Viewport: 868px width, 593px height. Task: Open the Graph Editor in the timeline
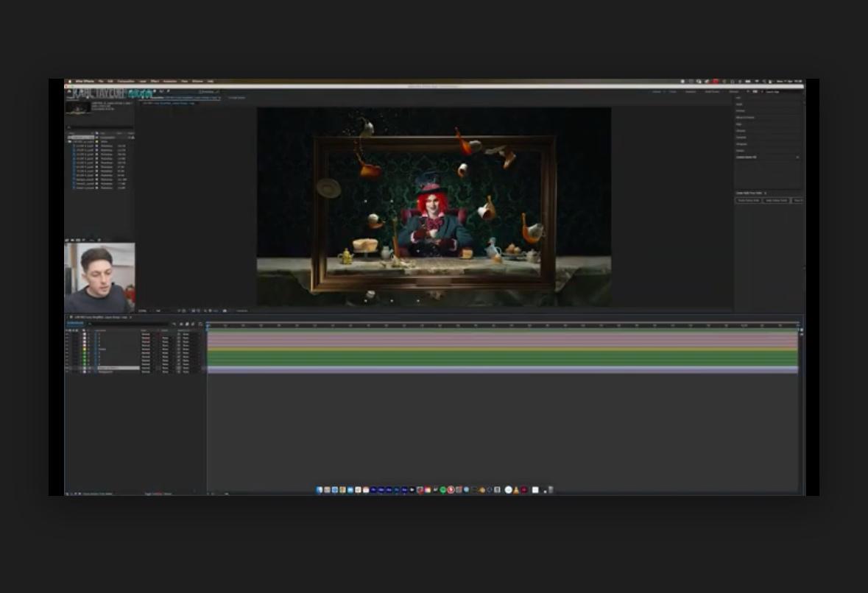click(x=200, y=324)
